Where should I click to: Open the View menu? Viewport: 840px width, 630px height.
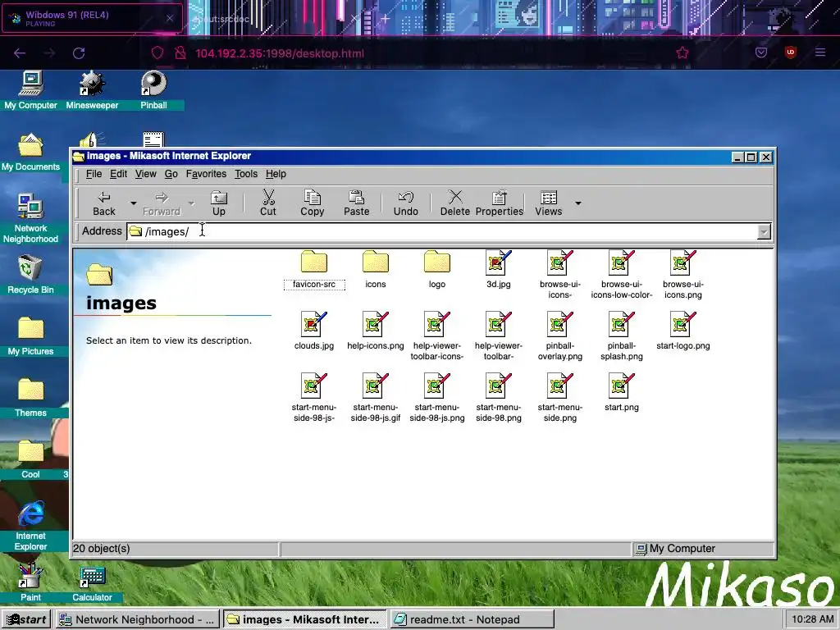[146, 174]
